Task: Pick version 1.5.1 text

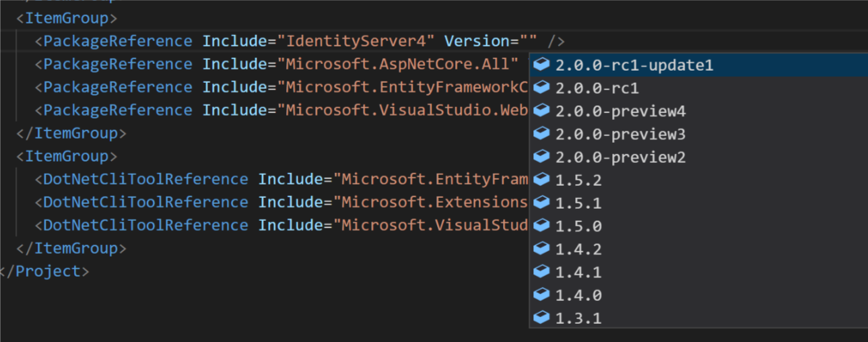Action: [x=578, y=203]
